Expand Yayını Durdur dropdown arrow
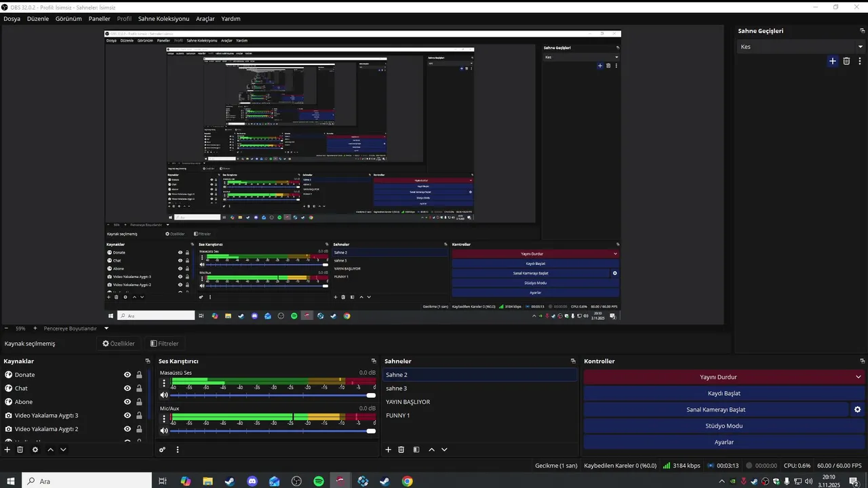This screenshot has width=868, height=488. 859,377
